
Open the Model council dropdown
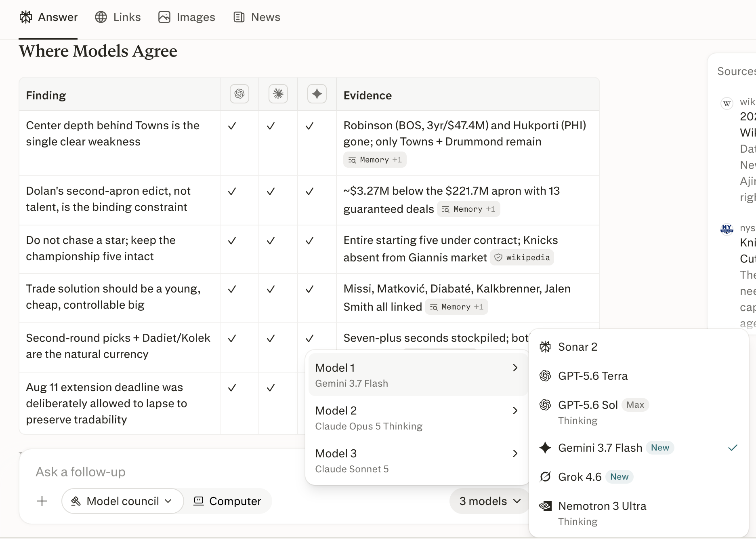[122, 501]
